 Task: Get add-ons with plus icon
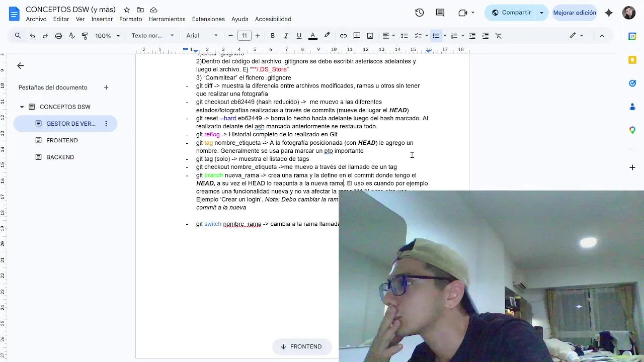pos(632,167)
